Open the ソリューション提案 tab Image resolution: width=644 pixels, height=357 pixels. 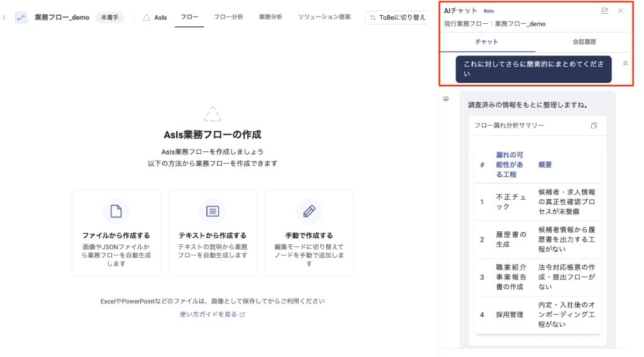click(x=325, y=17)
